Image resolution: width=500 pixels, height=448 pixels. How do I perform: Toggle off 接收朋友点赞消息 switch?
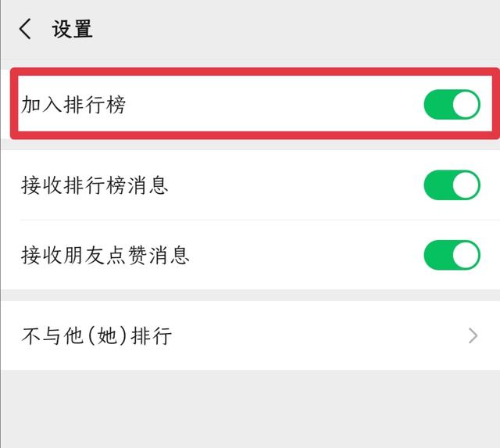452,255
